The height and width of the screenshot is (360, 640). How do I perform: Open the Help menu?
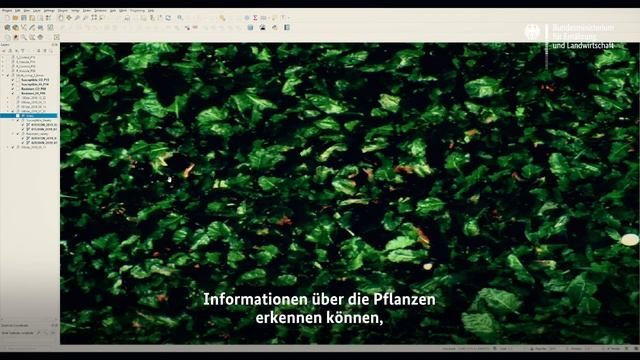tap(151, 11)
